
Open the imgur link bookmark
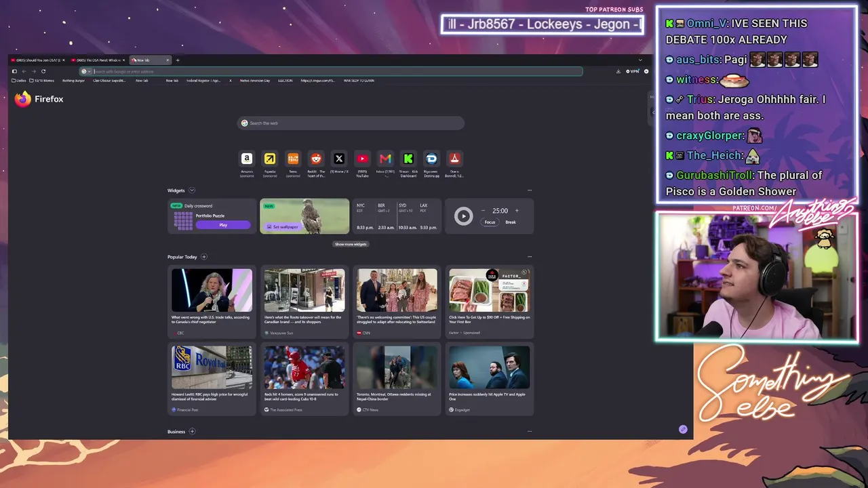click(317, 81)
